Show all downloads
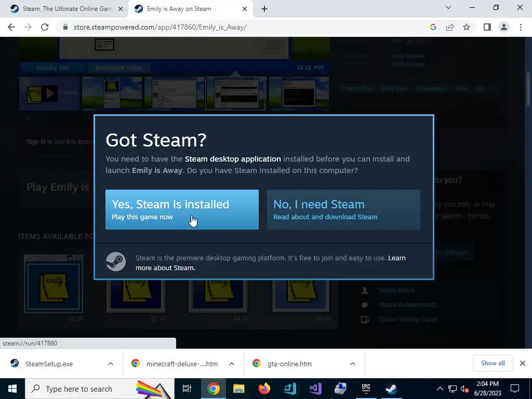 tap(493, 363)
